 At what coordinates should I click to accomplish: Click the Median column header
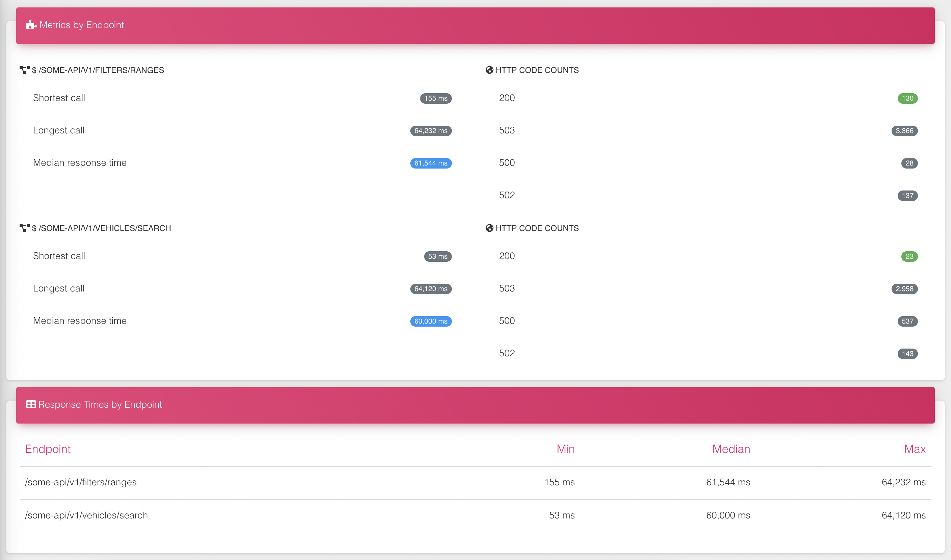tap(731, 449)
